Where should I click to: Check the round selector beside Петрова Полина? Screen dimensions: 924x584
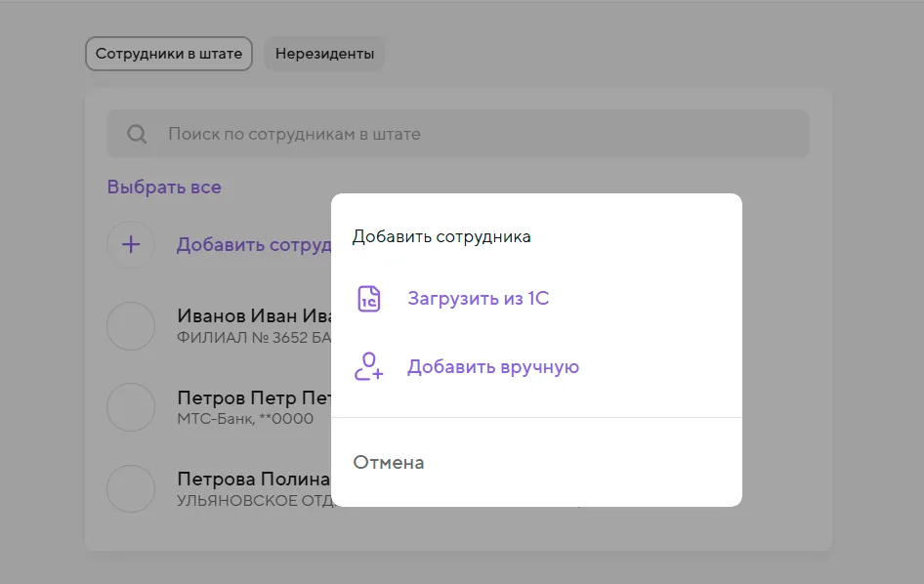131,488
